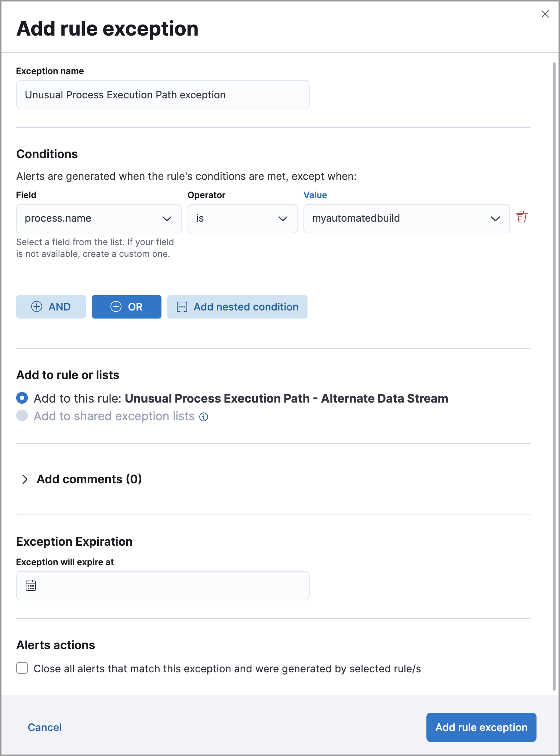This screenshot has width=560, height=756.
Task: Click the nested condition bracket icon
Action: [182, 307]
